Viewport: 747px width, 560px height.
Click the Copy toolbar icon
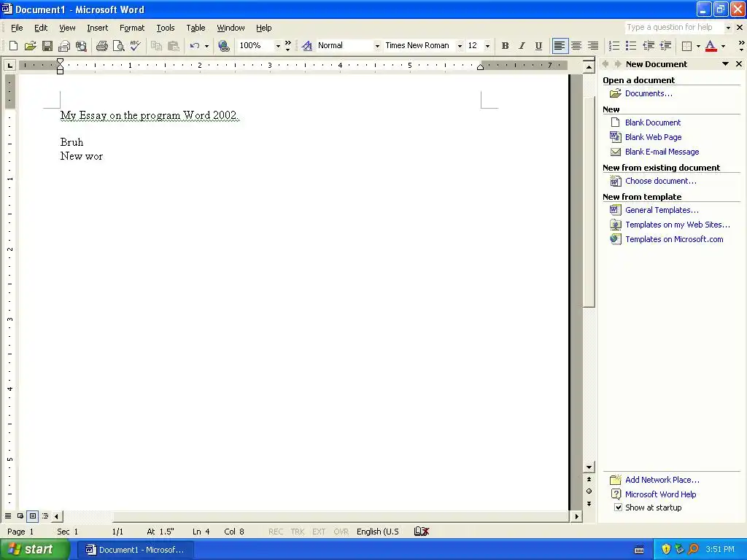point(156,46)
